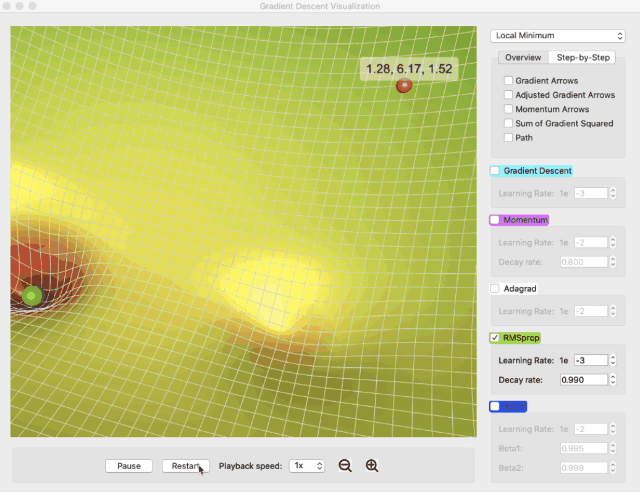Turn on the Momentum optimizer checkbox

click(495, 220)
